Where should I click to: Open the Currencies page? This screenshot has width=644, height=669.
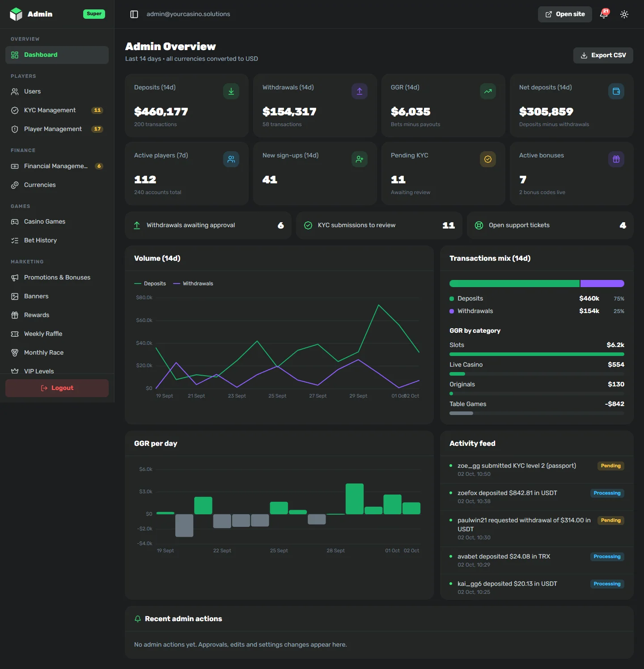click(x=57, y=185)
